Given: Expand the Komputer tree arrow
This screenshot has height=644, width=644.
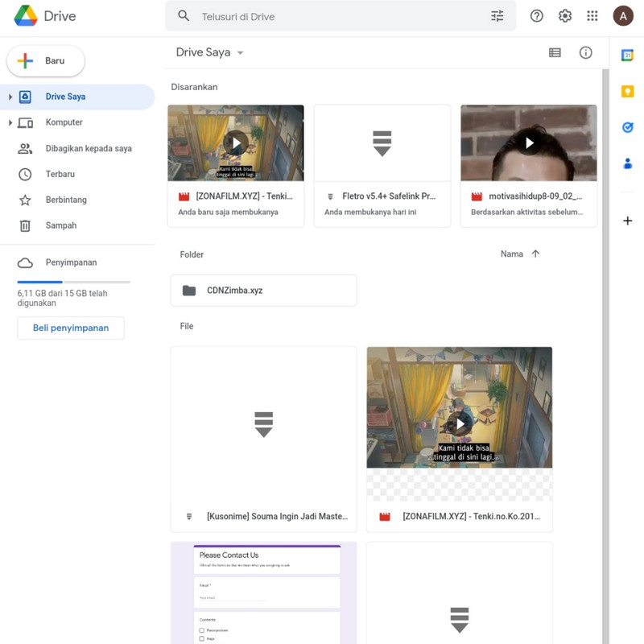Looking at the screenshot, I should click(x=10, y=122).
